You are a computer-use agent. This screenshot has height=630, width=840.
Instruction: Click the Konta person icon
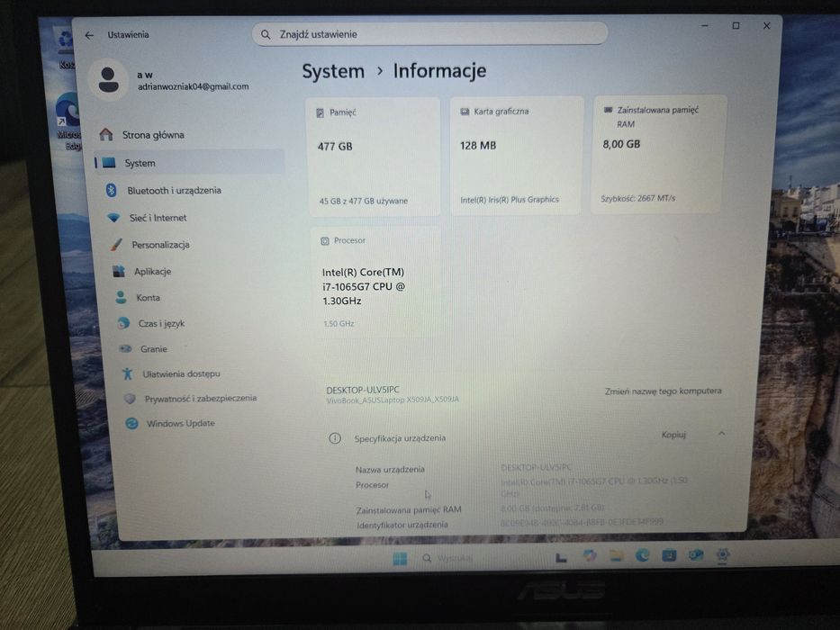(121, 297)
